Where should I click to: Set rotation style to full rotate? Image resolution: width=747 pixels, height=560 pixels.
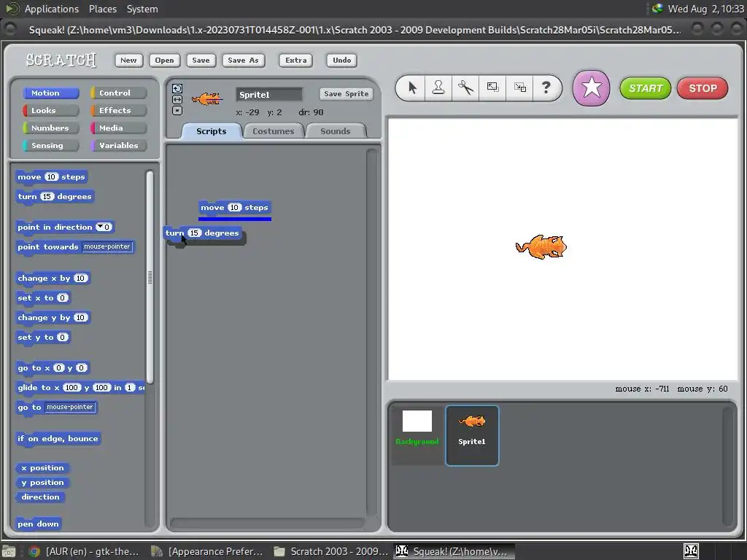[177, 88]
